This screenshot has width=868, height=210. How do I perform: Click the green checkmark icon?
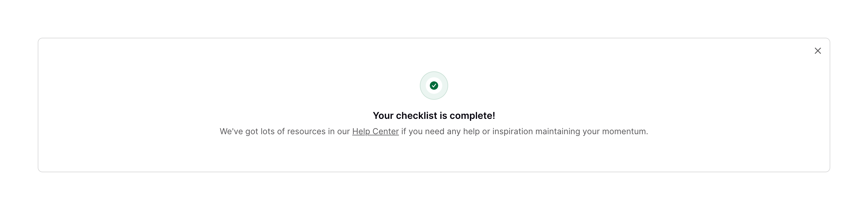click(434, 86)
